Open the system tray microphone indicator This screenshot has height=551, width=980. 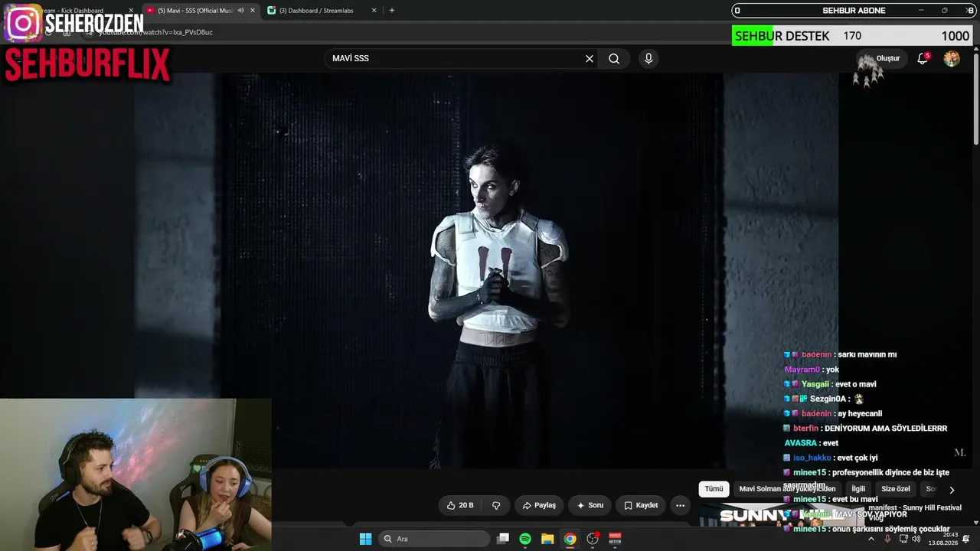[887, 539]
